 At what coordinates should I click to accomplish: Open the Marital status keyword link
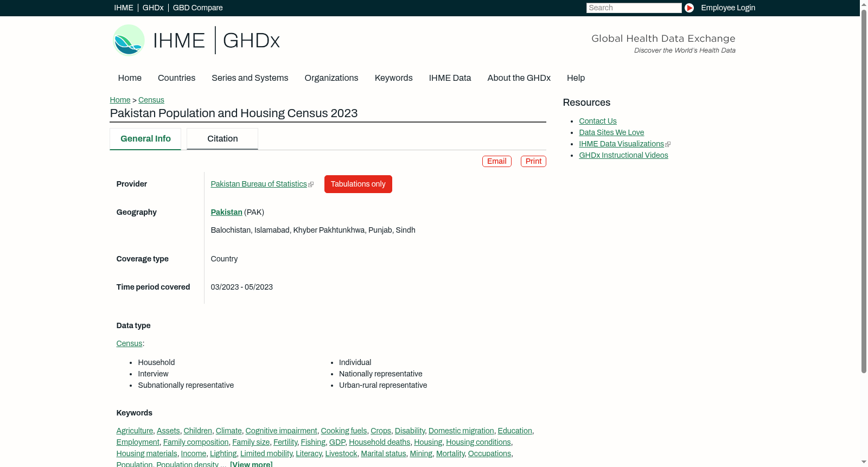(384, 453)
